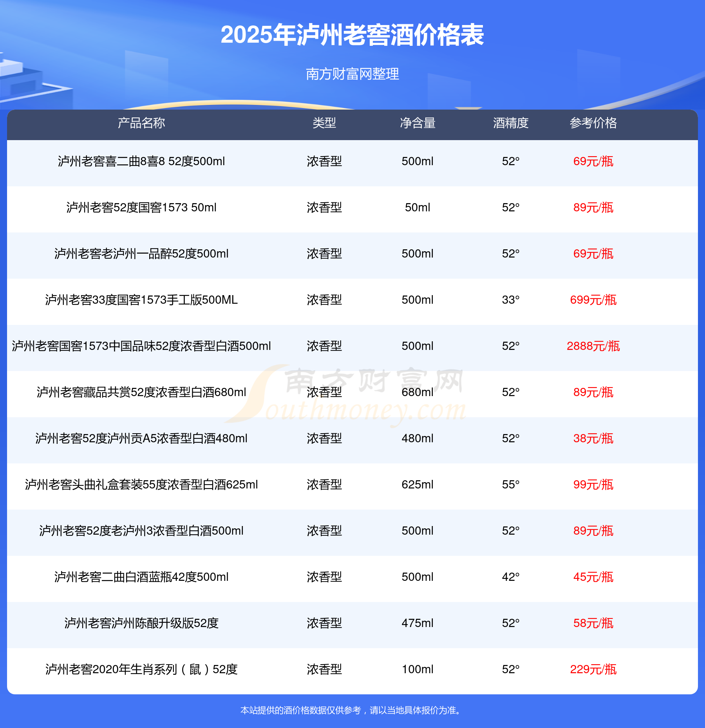The image size is (705, 728).
Task: Click the "229元/瓶" price
Action: (x=593, y=669)
